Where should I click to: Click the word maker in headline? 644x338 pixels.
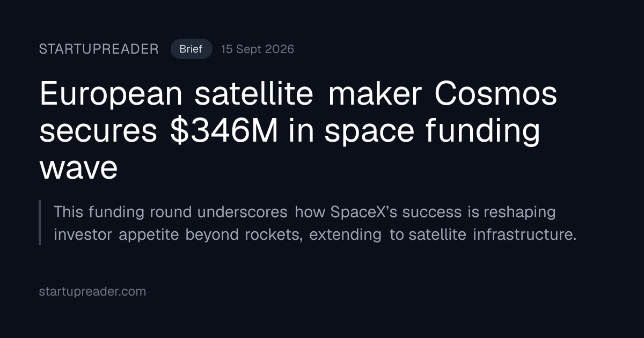pos(375,95)
